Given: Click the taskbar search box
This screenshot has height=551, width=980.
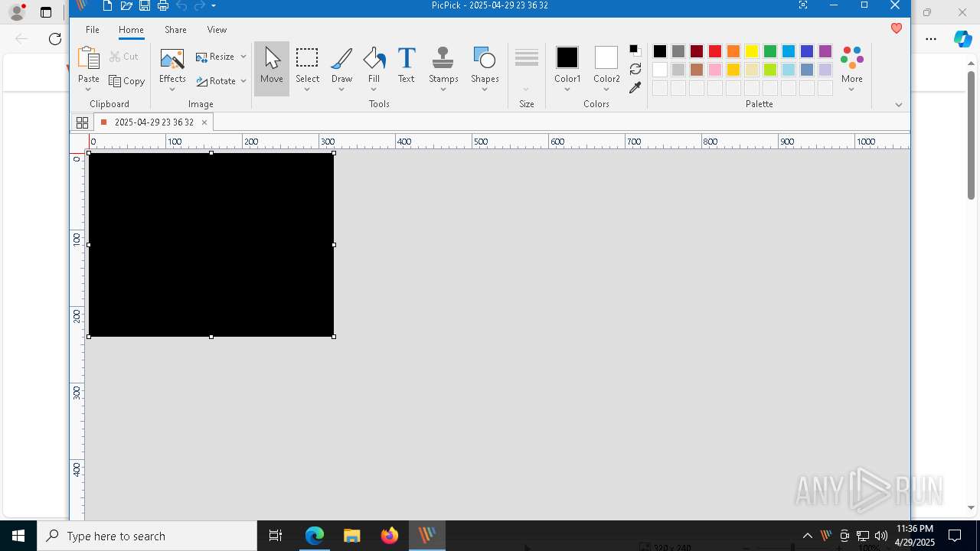Looking at the screenshot, I should point(147,536).
